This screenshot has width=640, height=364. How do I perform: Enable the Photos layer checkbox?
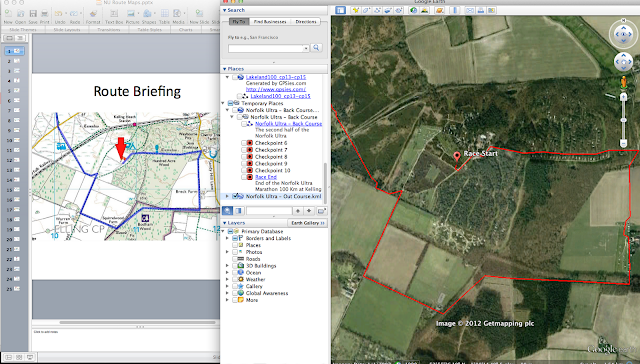235,252
